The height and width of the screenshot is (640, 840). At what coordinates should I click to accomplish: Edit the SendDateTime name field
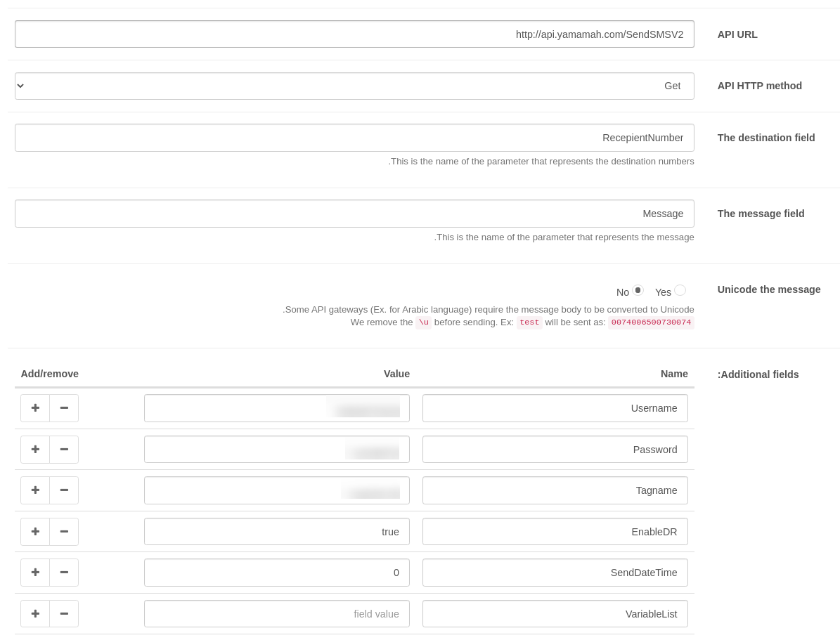coord(555,573)
